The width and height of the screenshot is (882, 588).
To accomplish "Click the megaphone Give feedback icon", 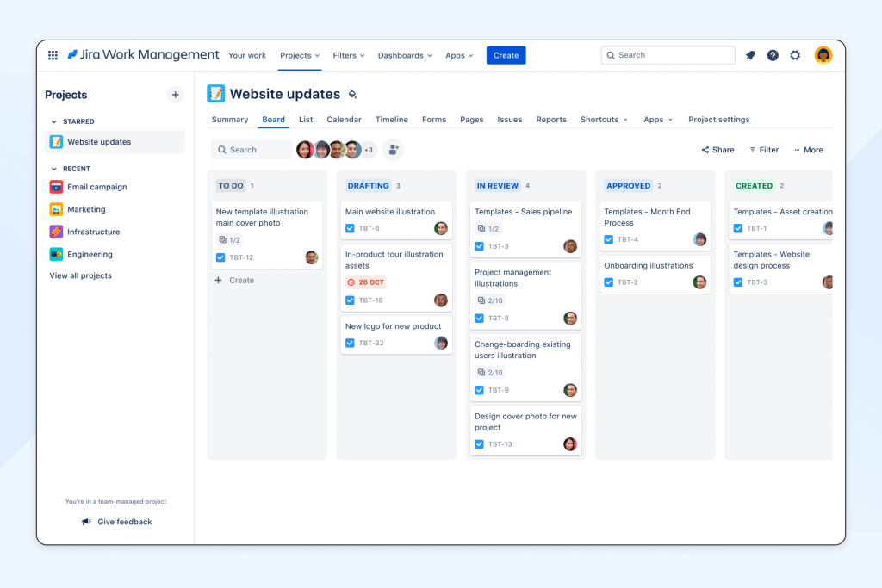I will click(x=86, y=522).
